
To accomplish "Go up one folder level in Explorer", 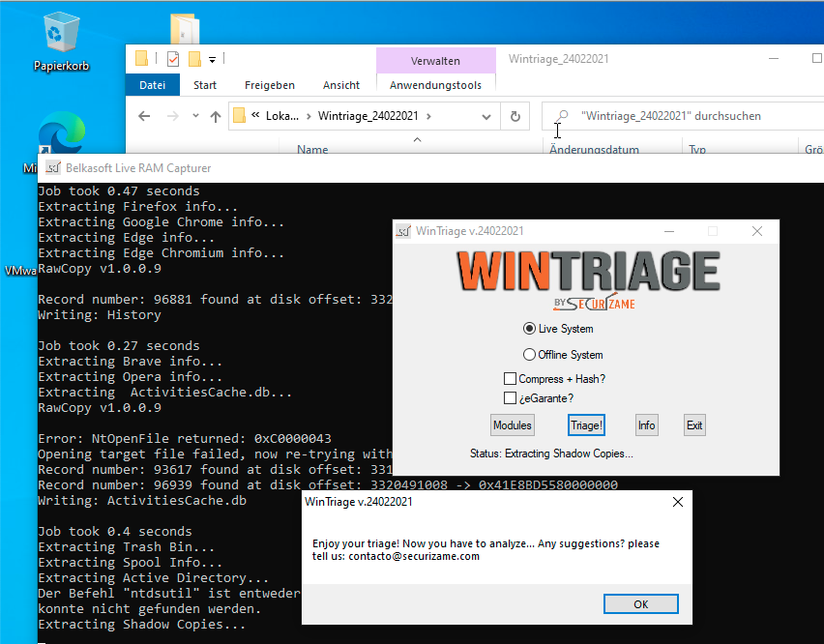I will point(216,116).
